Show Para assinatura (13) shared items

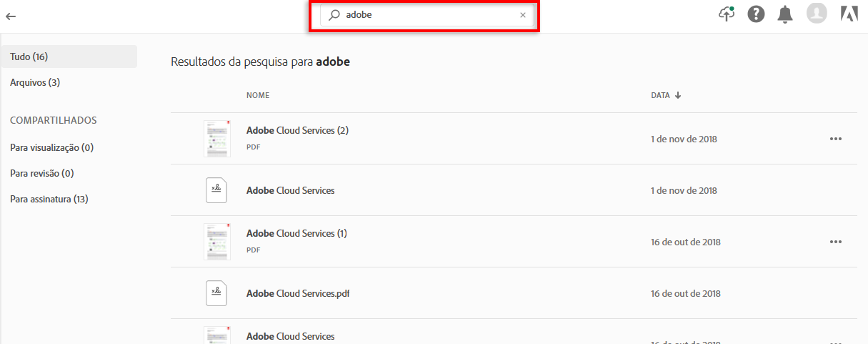click(x=49, y=199)
